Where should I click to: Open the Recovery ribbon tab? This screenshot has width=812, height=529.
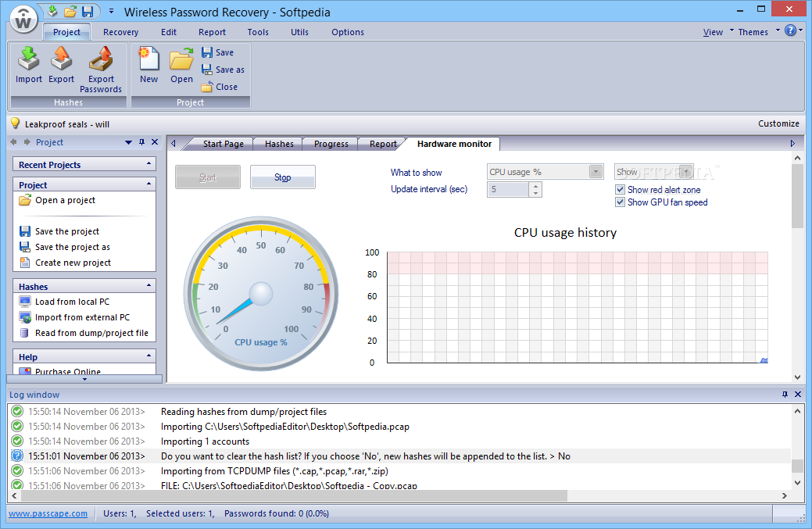pyautogui.click(x=120, y=32)
